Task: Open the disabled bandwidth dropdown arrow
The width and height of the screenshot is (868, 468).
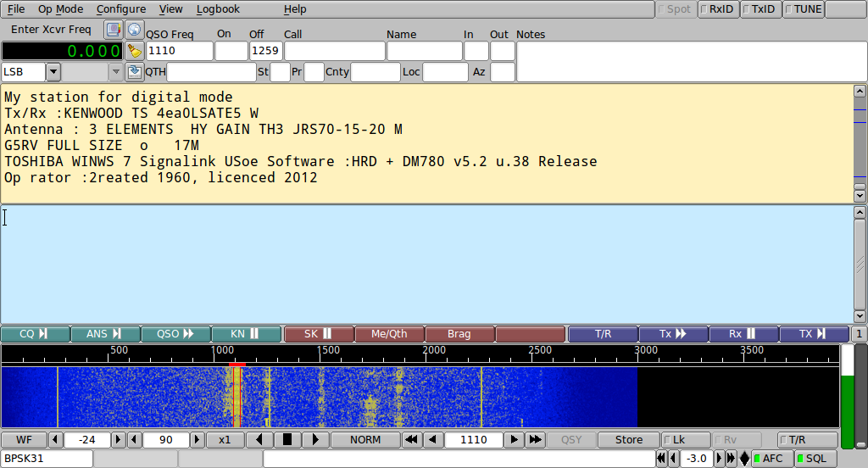Action: (115, 72)
